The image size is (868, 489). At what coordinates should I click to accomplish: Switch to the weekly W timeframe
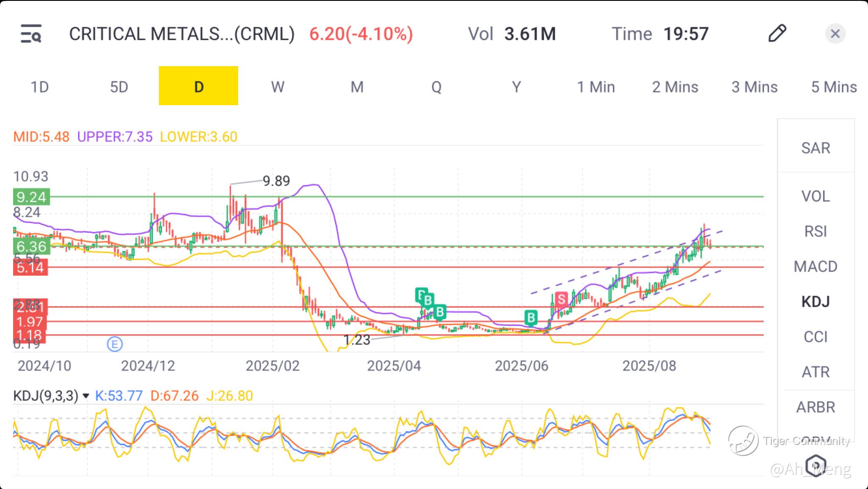[278, 87]
